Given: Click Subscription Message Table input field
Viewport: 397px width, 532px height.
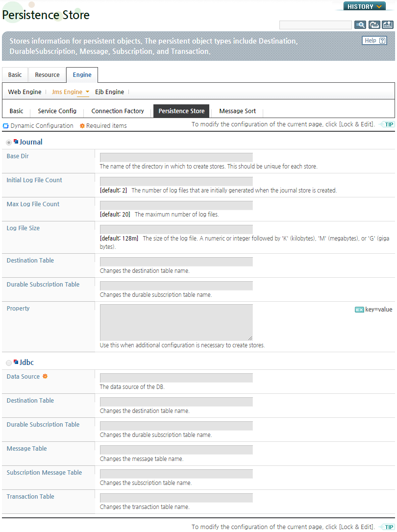Looking at the screenshot, I should (176, 474).
